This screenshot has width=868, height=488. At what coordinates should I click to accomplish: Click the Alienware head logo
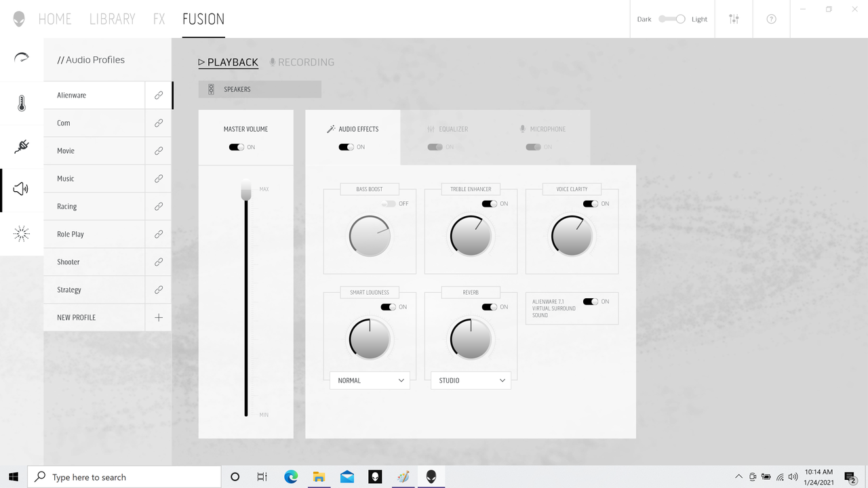19,19
